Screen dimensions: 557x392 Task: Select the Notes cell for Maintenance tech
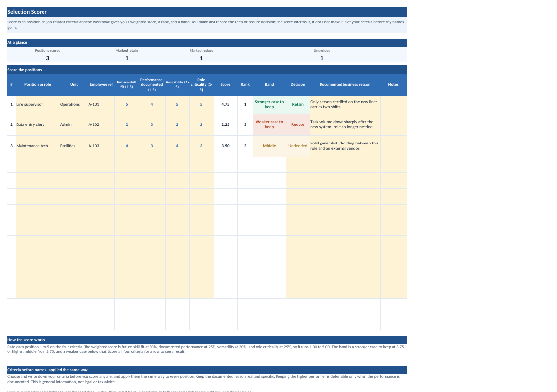point(393,146)
